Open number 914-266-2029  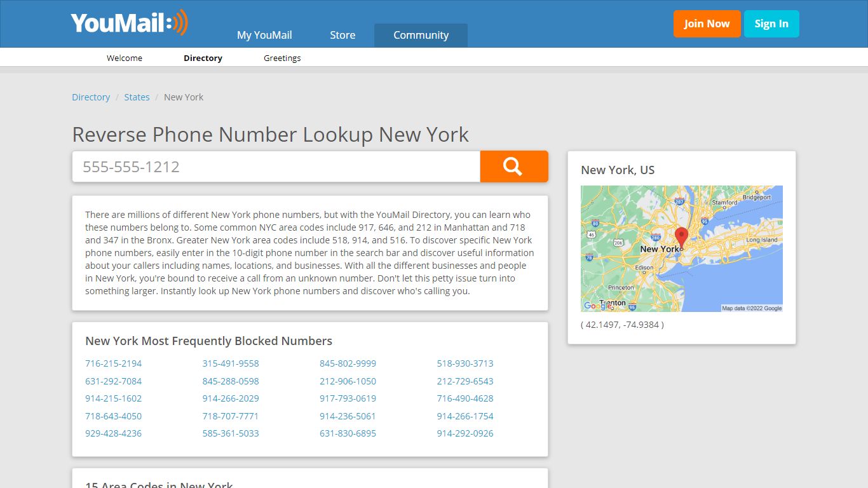pyautogui.click(x=231, y=398)
